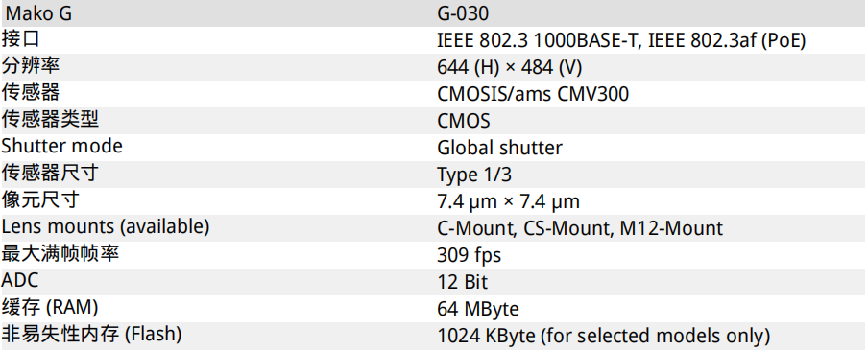Click the 分辨率 row label
This screenshot has width=868, height=351.
tap(31, 66)
